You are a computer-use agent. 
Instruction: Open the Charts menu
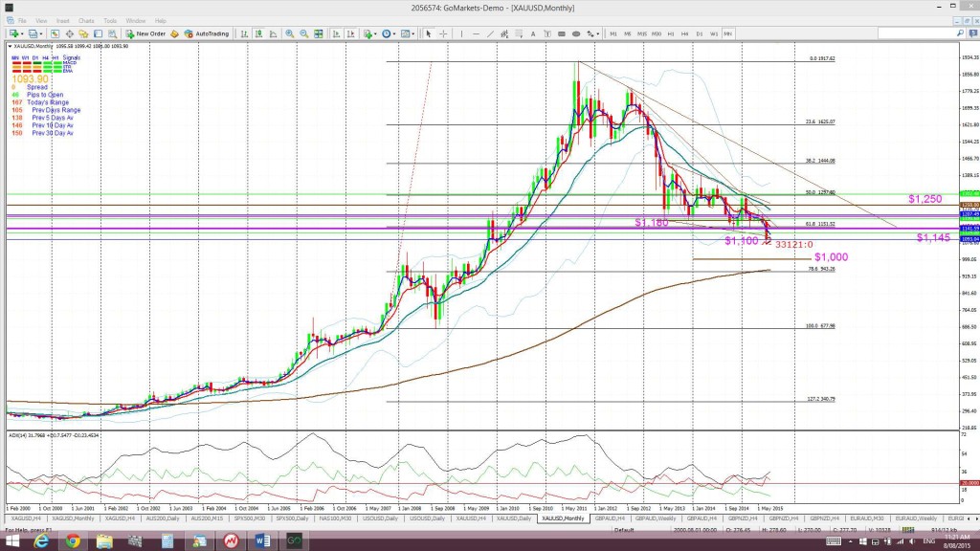86,21
